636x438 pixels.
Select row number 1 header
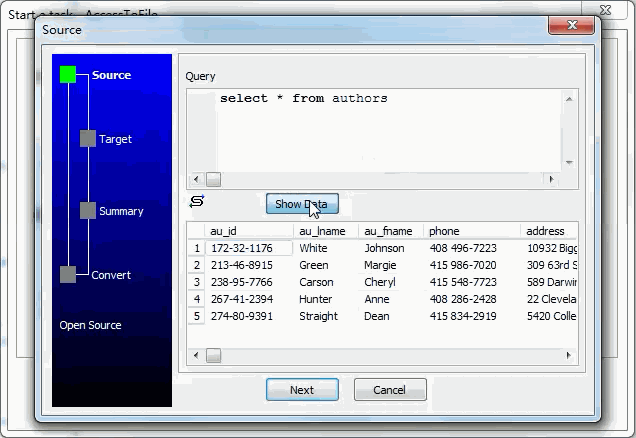197,248
